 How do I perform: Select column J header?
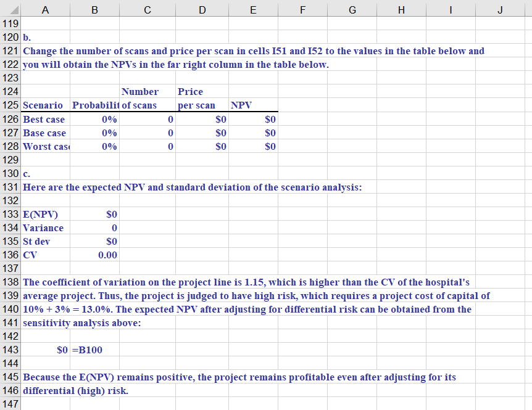(x=500, y=10)
